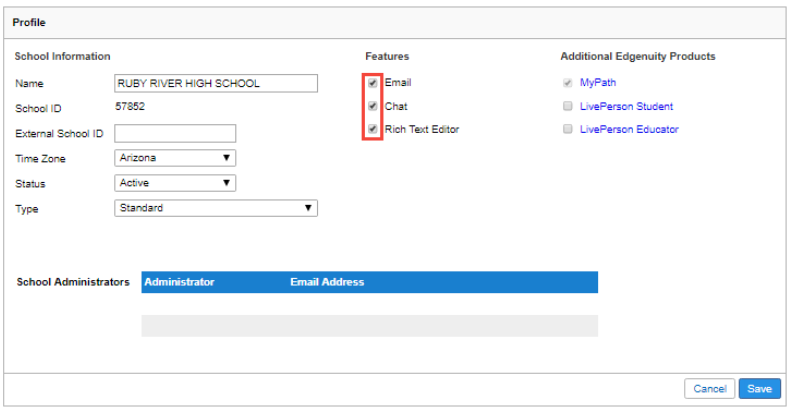The height and width of the screenshot is (409, 790).
Task: Select the empty gray administrator row
Action: [x=369, y=326]
